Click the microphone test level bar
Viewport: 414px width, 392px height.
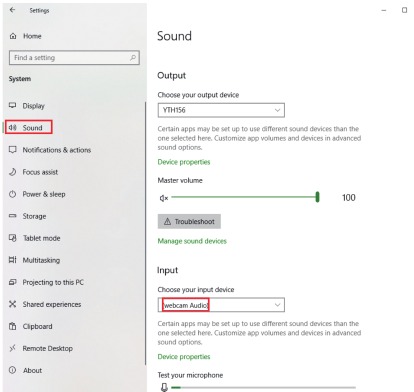click(x=263, y=387)
